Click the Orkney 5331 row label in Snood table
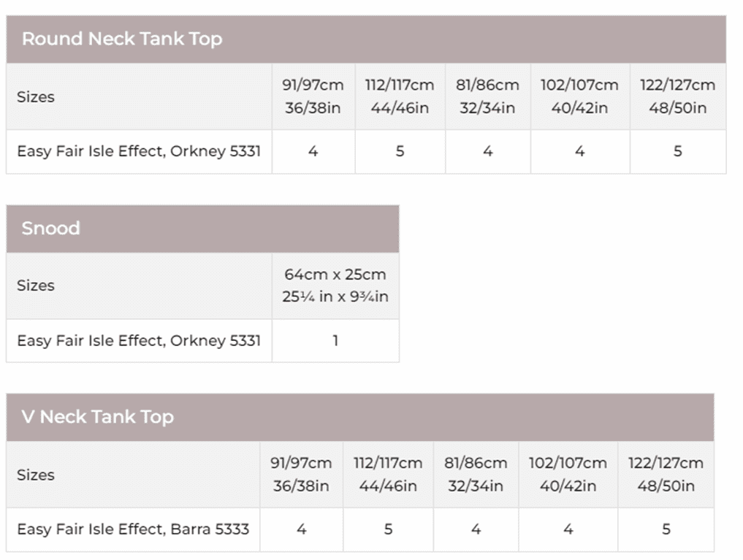The height and width of the screenshot is (560, 743). tap(139, 340)
